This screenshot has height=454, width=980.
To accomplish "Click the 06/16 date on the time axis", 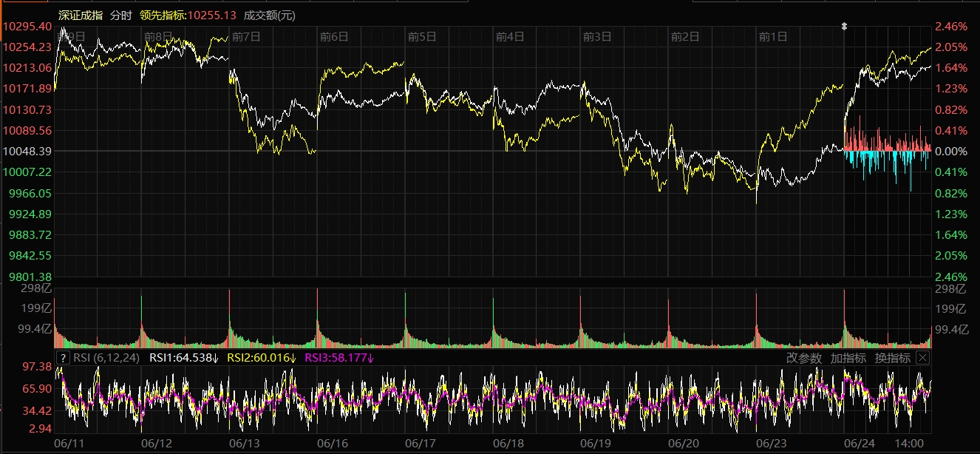I will (x=333, y=444).
